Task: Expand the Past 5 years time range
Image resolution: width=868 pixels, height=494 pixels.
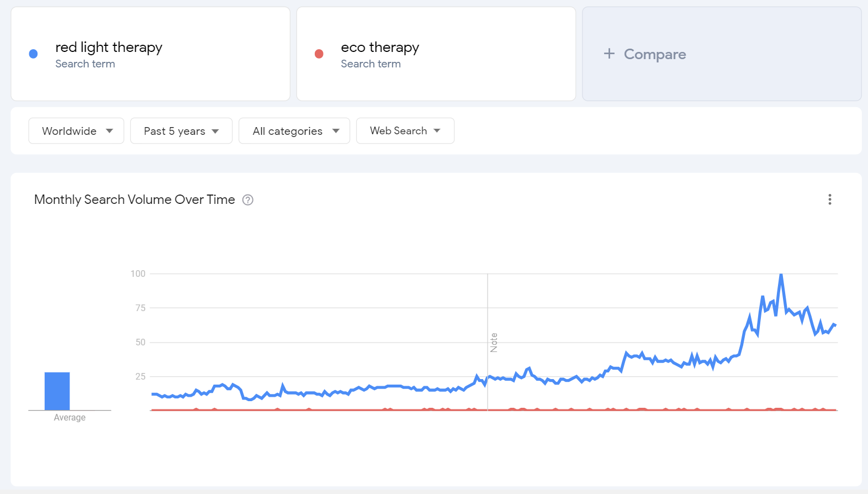Action: (181, 131)
